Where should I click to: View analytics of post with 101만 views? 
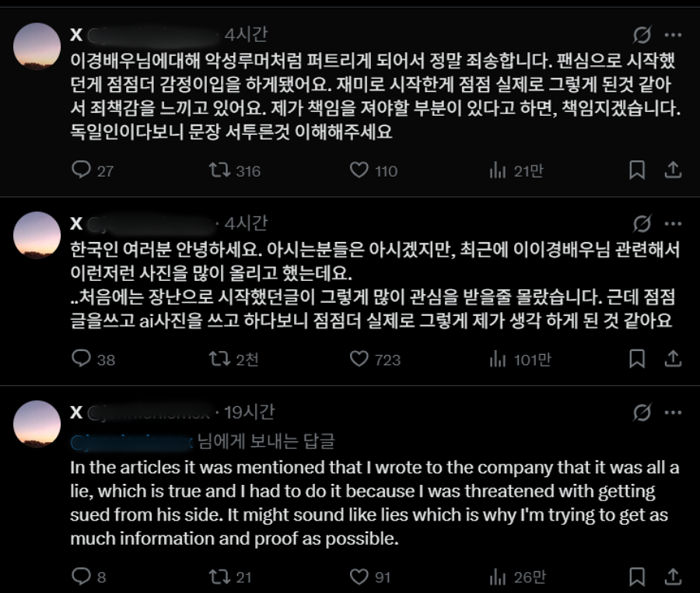tap(498, 359)
